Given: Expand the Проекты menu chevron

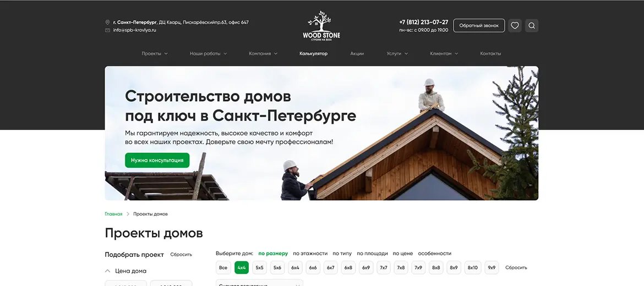Looking at the screenshot, I should [166, 54].
